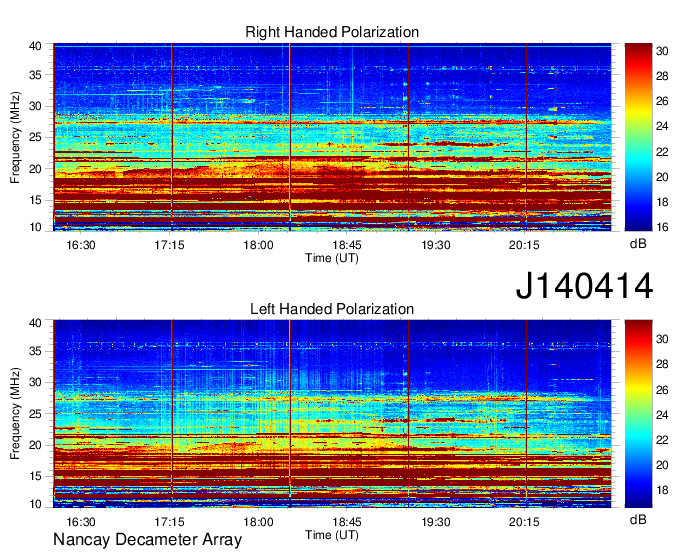680x552 pixels.
Task: Click the 24 dB mark on bottom color bar
Action: tap(662, 415)
